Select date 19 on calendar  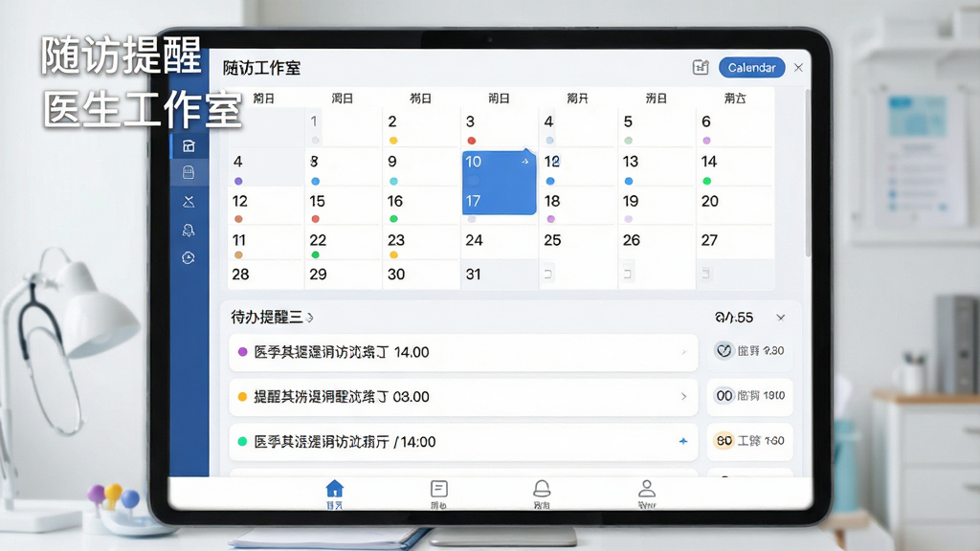657,208
